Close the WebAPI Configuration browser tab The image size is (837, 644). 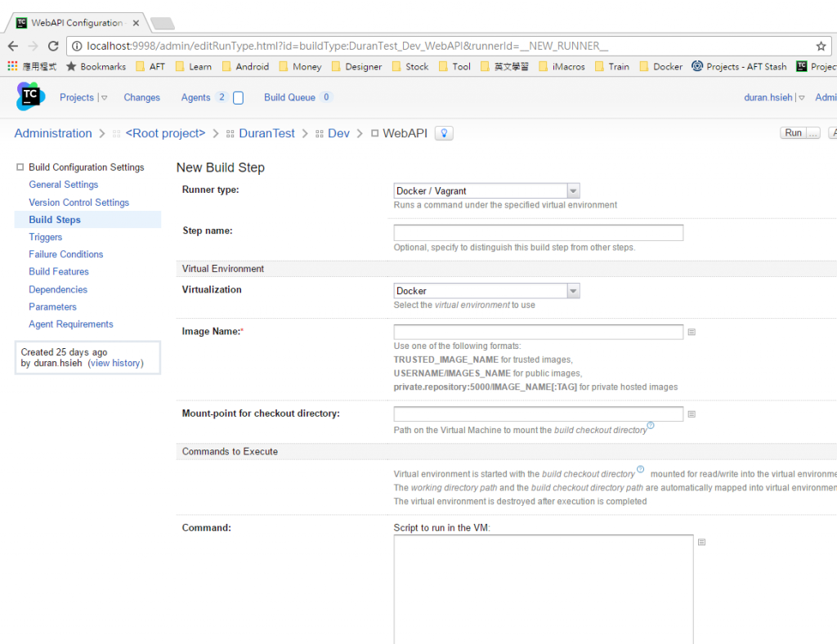pos(136,23)
